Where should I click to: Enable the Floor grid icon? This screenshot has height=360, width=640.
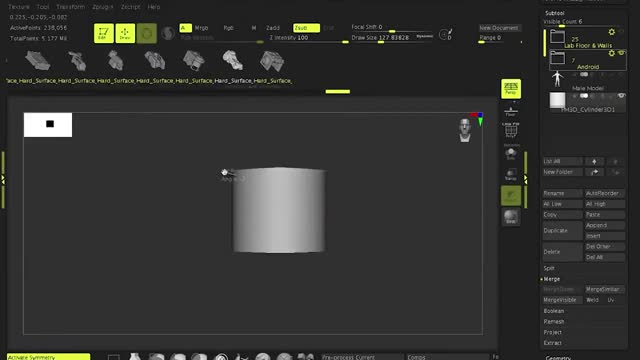511,111
